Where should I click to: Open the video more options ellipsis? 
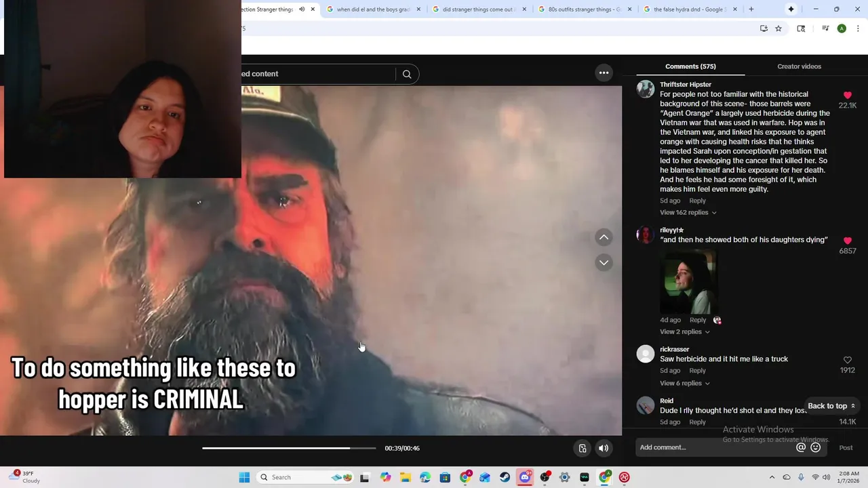(604, 73)
